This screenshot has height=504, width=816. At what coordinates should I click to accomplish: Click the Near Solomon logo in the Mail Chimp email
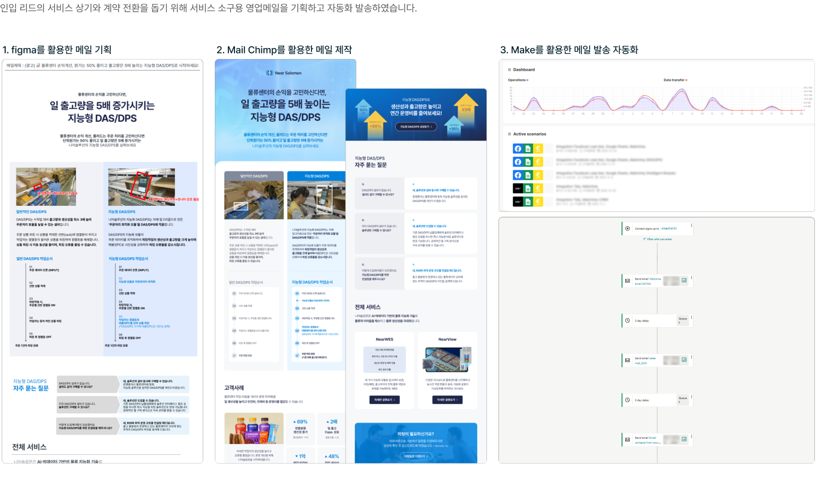pyautogui.click(x=284, y=73)
